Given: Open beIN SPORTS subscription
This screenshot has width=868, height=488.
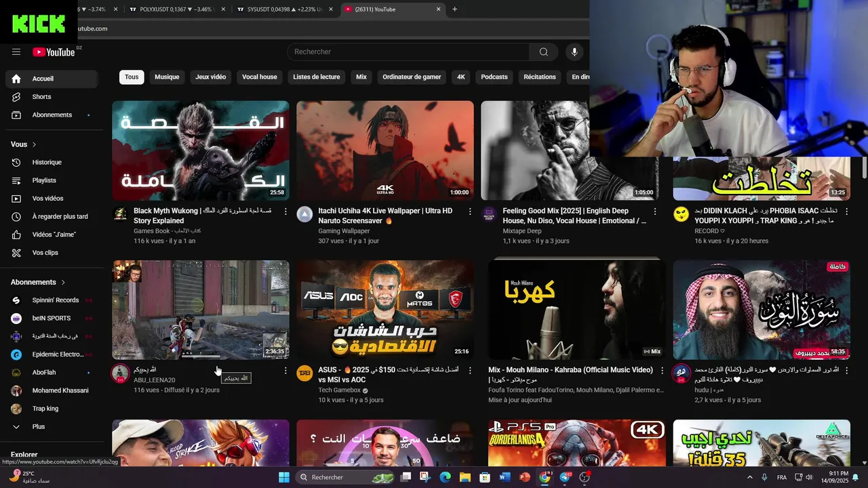Looking at the screenshot, I should (x=52, y=319).
